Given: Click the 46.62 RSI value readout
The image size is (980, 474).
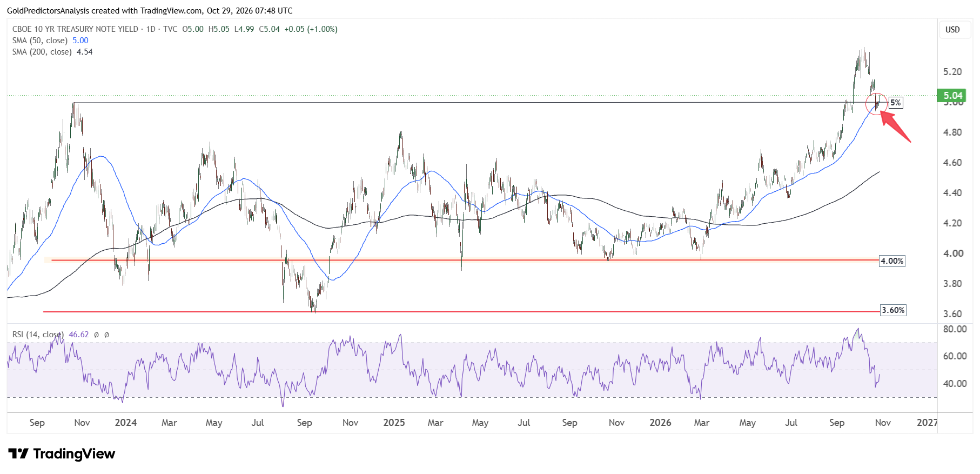Looking at the screenshot, I should pyautogui.click(x=79, y=335).
